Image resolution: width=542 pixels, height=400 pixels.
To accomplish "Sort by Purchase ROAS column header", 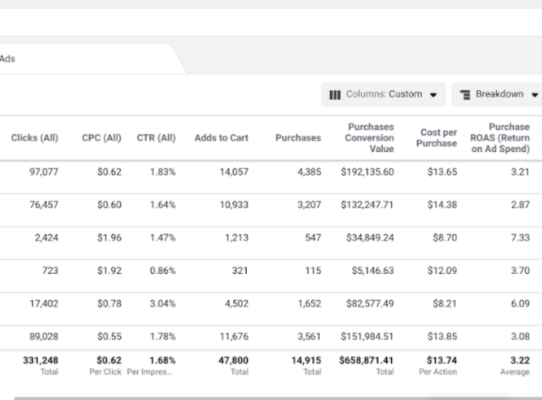I will [x=500, y=138].
